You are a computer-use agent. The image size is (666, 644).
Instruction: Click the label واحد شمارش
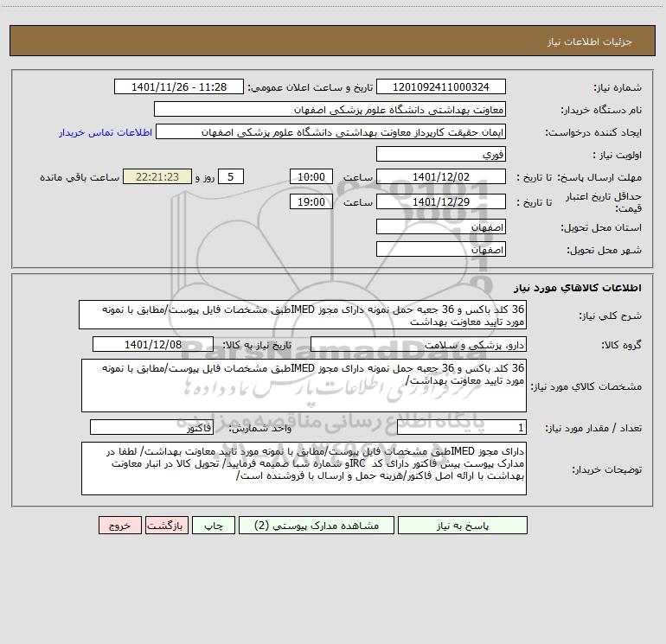(x=260, y=429)
